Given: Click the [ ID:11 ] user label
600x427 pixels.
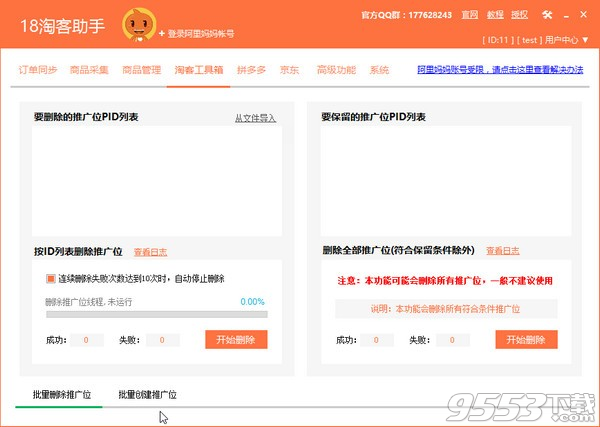Looking at the screenshot, I should pyautogui.click(x=498, y=40).
